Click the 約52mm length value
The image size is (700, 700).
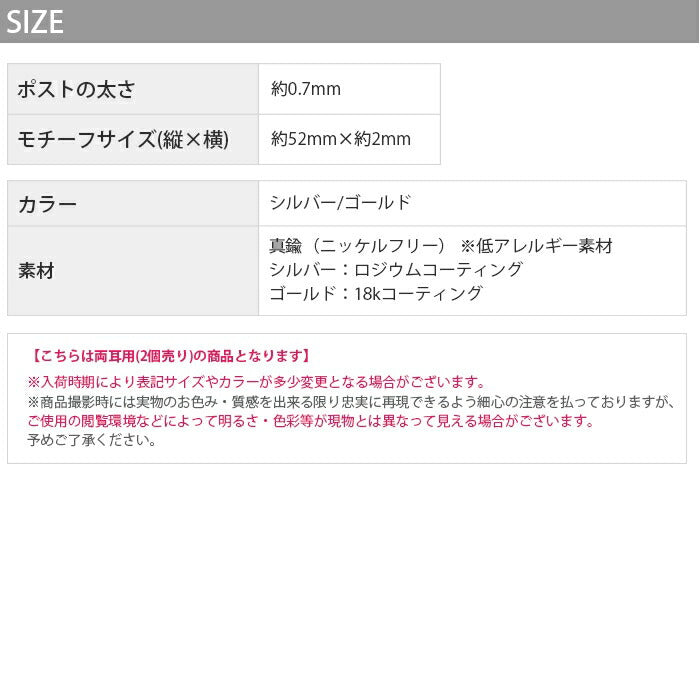tap(304, 139)
